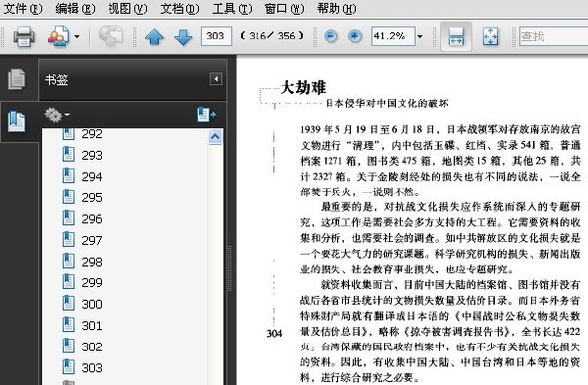The image size is (588, 385).
Task: Open the 文件(F) menu
Action: (23, 8)
